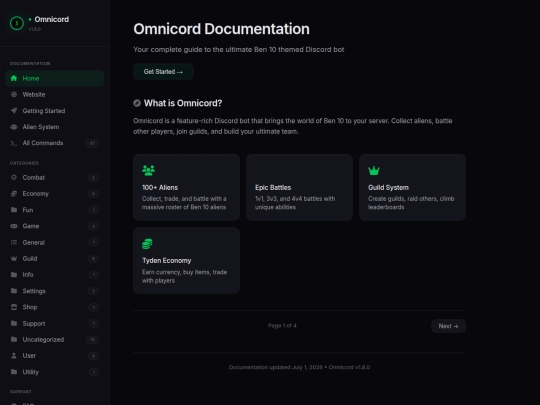Image resolution: width=540 pixels, height=405 pixels.
Task: Click the Utility folder icon
Action: (14, 372)
